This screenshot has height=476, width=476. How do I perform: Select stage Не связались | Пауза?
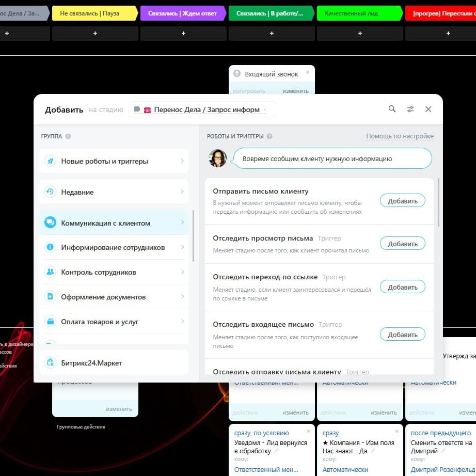tap(95, 13)
